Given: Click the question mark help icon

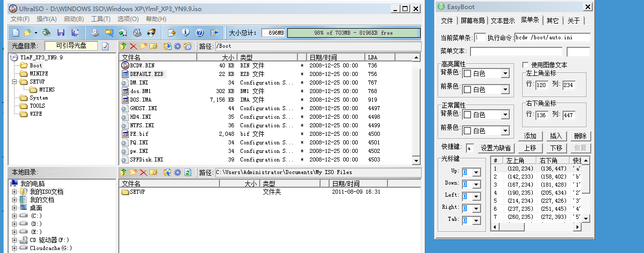Looking at the screenshot, I should click(x=200, y=33).
